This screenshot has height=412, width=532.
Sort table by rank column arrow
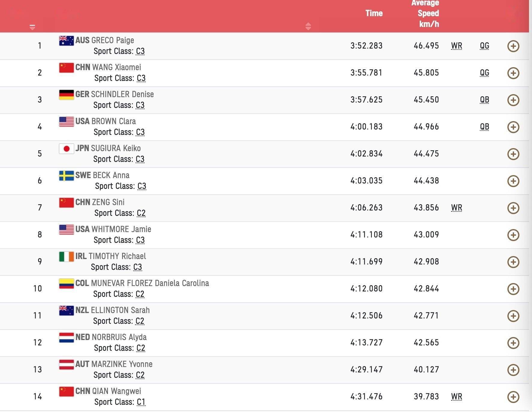pos(32,27)
